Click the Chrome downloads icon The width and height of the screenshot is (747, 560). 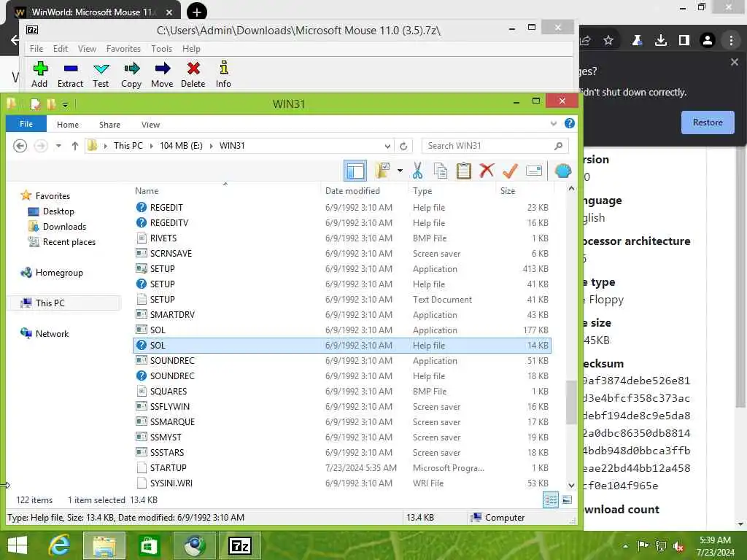[660, 41]
